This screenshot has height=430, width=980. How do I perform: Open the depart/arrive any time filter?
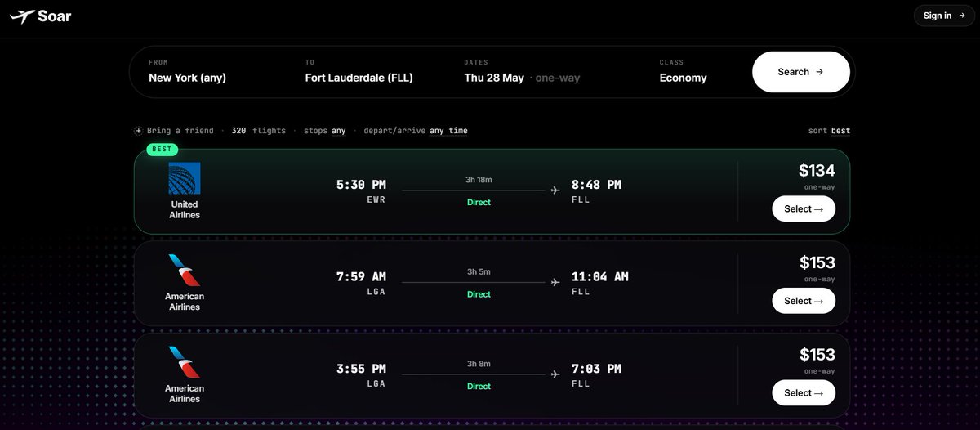(416, 131)
